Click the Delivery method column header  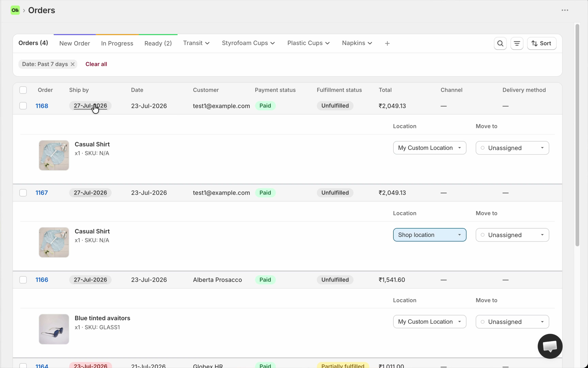(524, 90)
